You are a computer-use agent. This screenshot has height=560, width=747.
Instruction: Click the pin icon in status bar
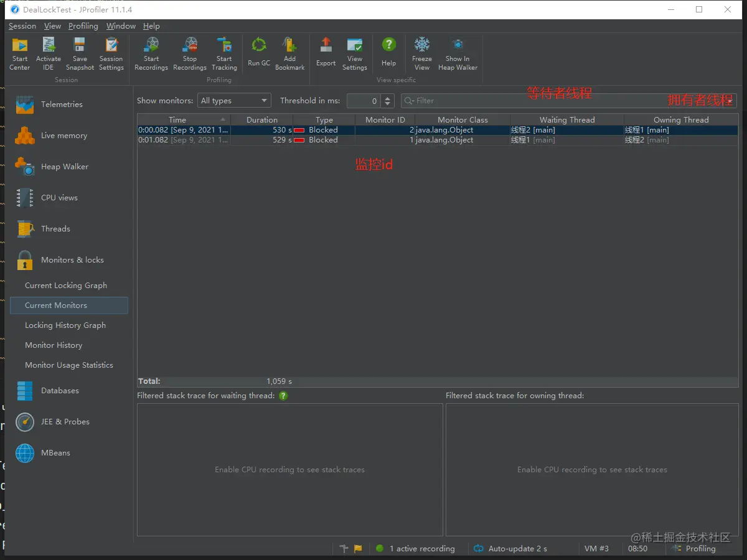tap(344, 549)
